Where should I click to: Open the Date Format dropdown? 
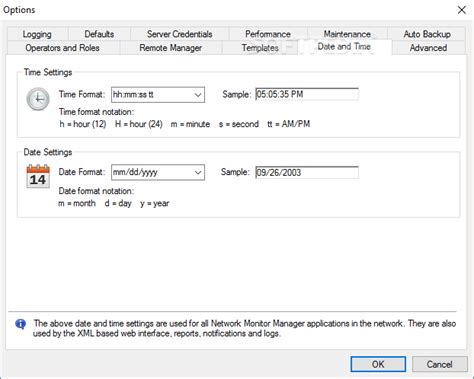(x=158, y=172)
